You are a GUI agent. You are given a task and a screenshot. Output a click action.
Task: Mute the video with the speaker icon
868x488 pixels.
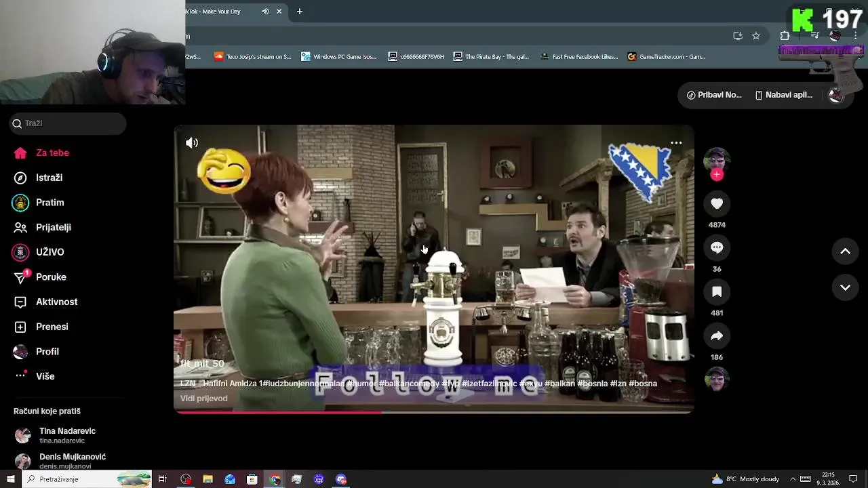pyautogui.click(x=192, y=142)
